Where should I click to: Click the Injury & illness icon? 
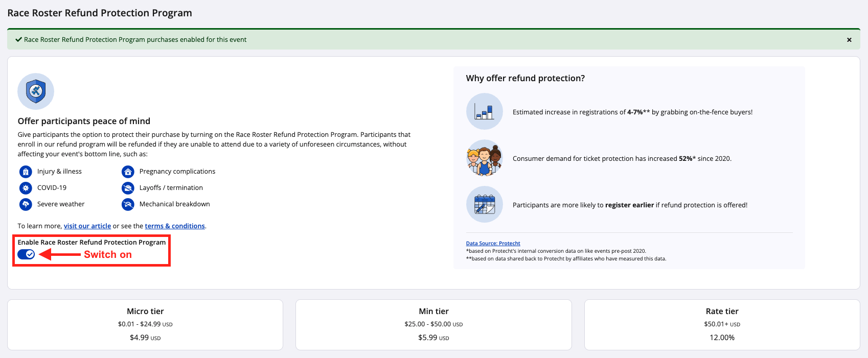tap(26, 172)
